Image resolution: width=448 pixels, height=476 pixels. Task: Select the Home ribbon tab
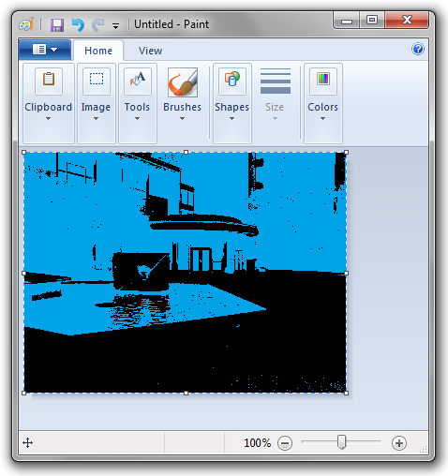(x=98, y=51)
